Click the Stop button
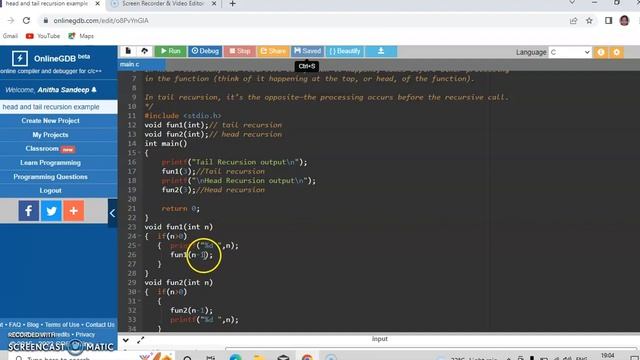The width and height of the screenshot is (640, 360). (240, 51)
